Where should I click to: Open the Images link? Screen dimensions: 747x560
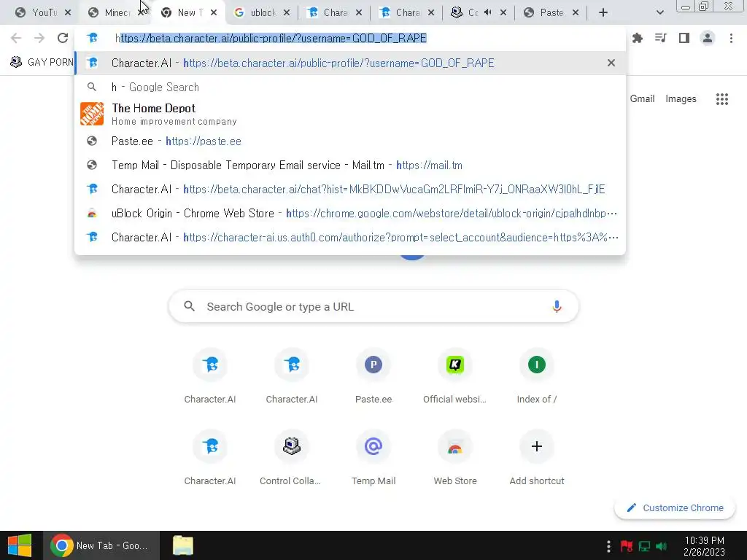[681, 98]
